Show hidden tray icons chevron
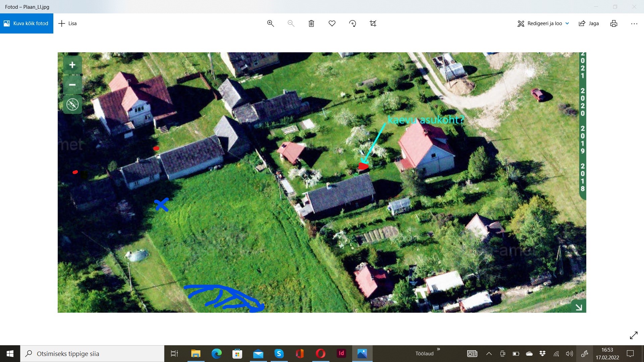This screenshot has width=644, height=362. [x=489, y=354]
